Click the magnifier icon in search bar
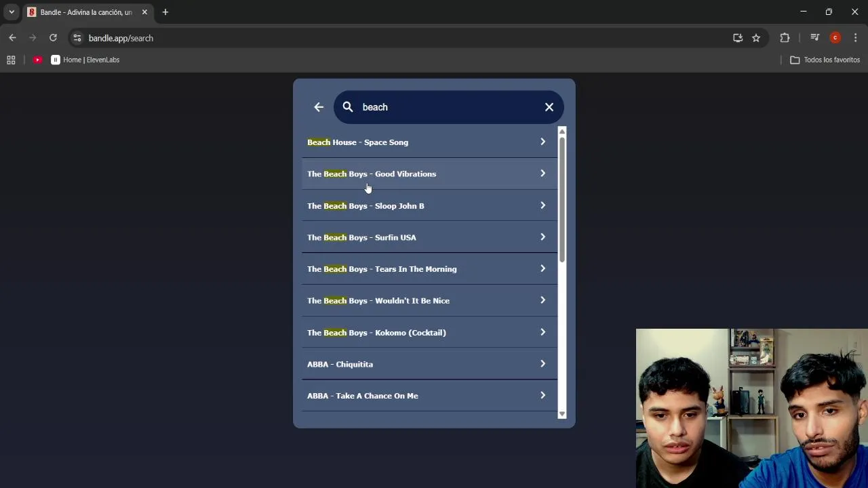Viewport: 868px width, 488px height. [x=348, y=106]
